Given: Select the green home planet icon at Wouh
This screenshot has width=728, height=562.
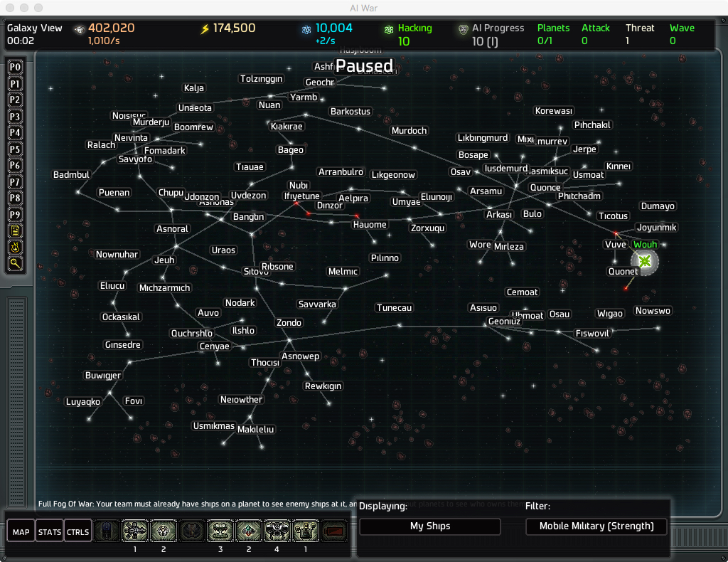Looking at the screenshot, I should pyautogui.click(x=644, y=262).
